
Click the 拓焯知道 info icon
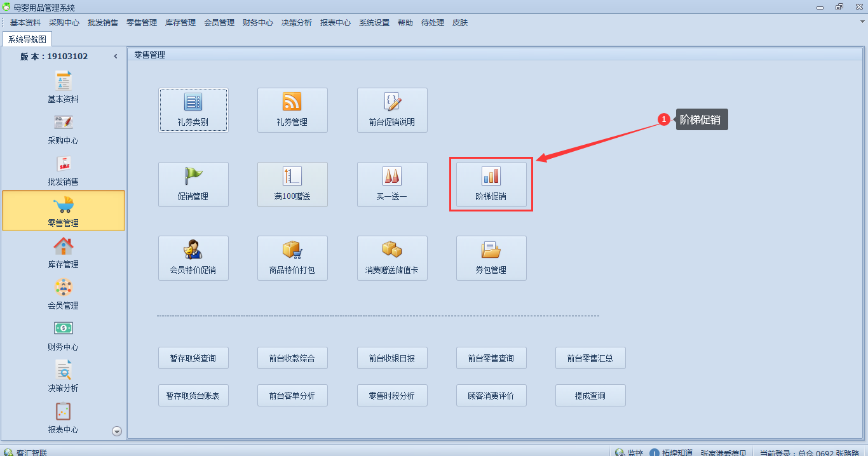654,452
